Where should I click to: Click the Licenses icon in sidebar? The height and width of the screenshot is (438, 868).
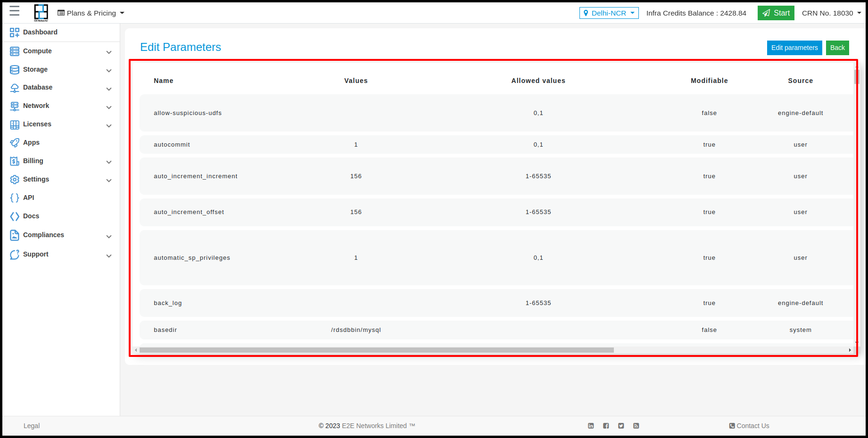click(15, 125)
